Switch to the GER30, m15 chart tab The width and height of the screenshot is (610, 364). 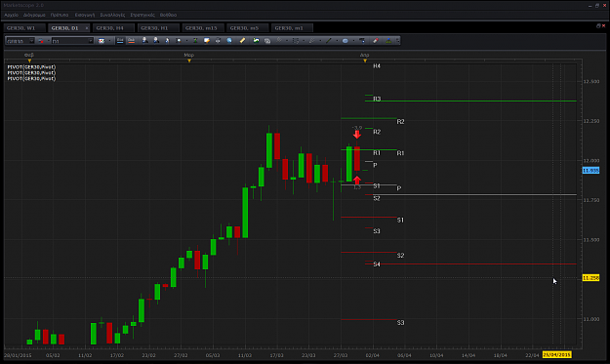coord(203,28)
